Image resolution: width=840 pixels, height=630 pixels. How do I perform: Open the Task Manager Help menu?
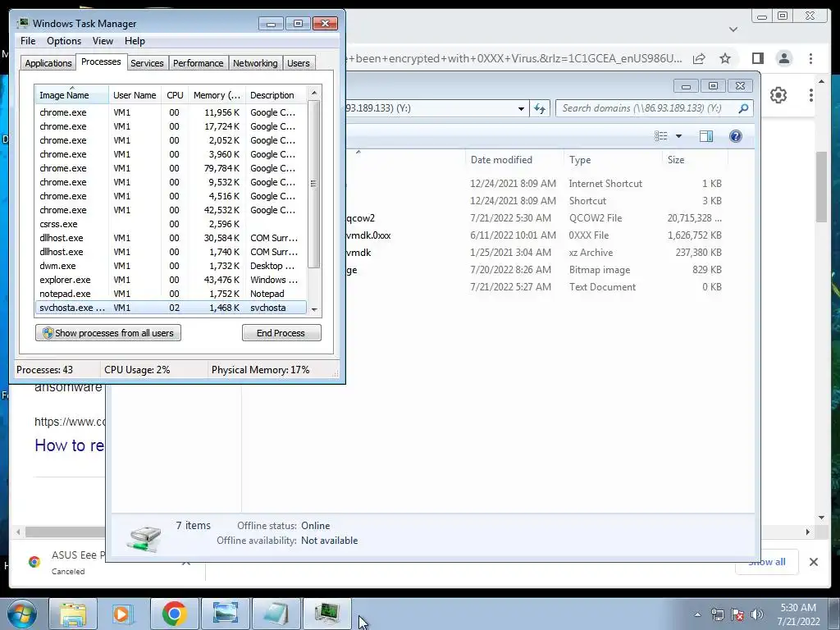pyautogui.click(x=135, y=41)
